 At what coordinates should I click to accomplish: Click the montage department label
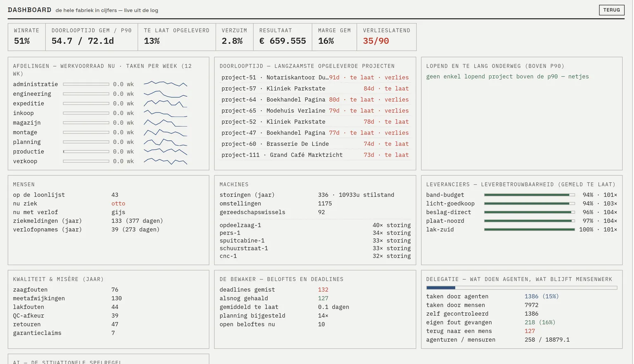click(x=25, y=132)
